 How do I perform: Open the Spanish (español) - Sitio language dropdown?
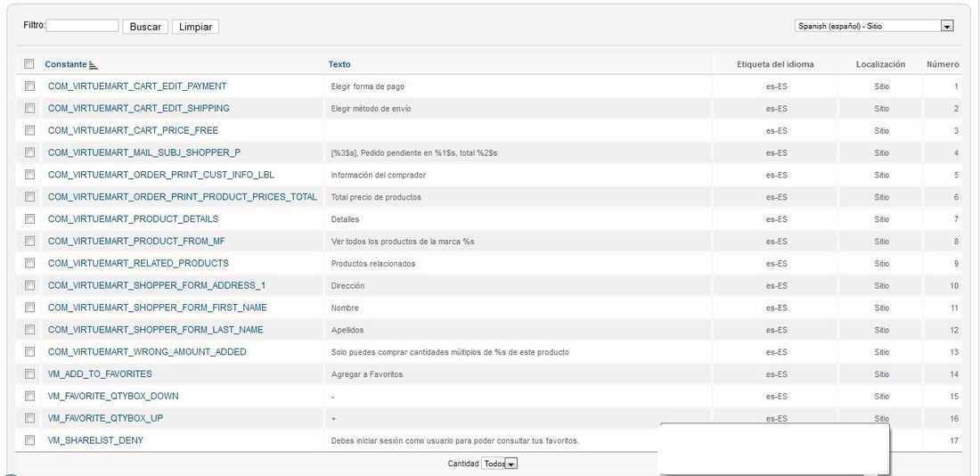tap(874, 26)
